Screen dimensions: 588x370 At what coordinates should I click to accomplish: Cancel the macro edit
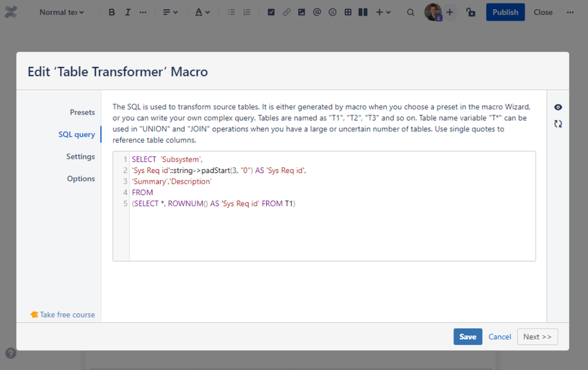click(500, 336)
